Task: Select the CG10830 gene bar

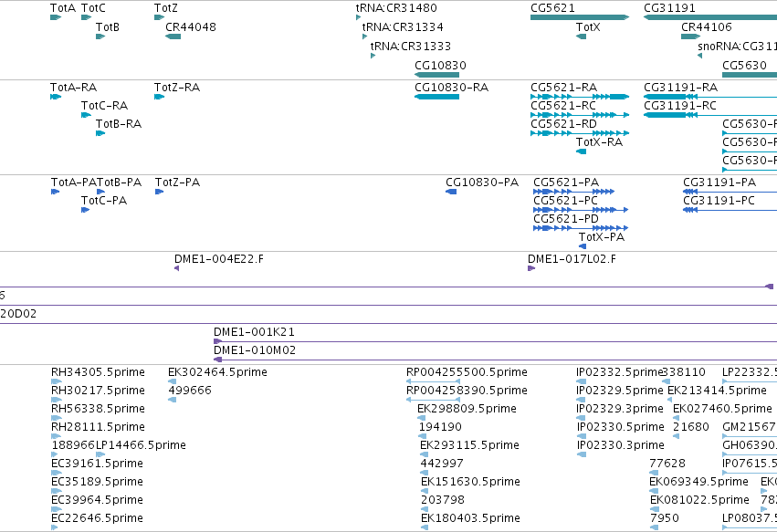Action: 436,75
